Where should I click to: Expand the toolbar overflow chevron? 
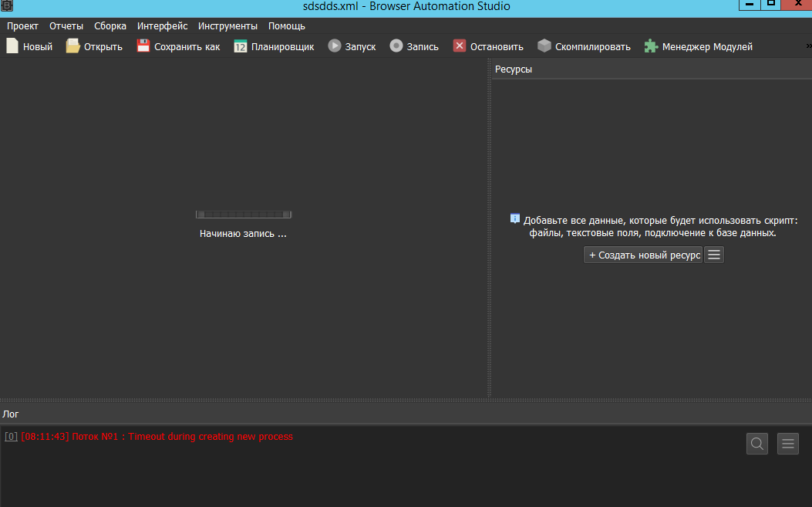coord(807,46)
